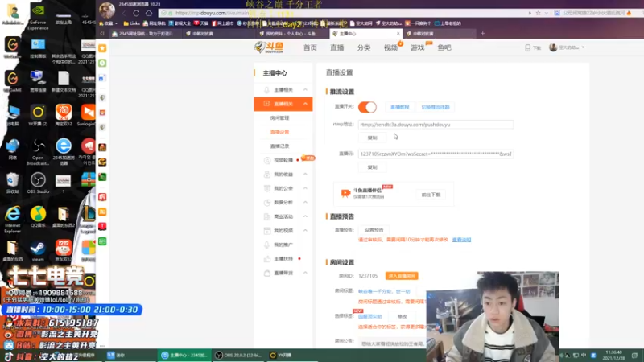644x362 pixels.
Task: Open the 视频 video nav item
Action: pos(390,47)
